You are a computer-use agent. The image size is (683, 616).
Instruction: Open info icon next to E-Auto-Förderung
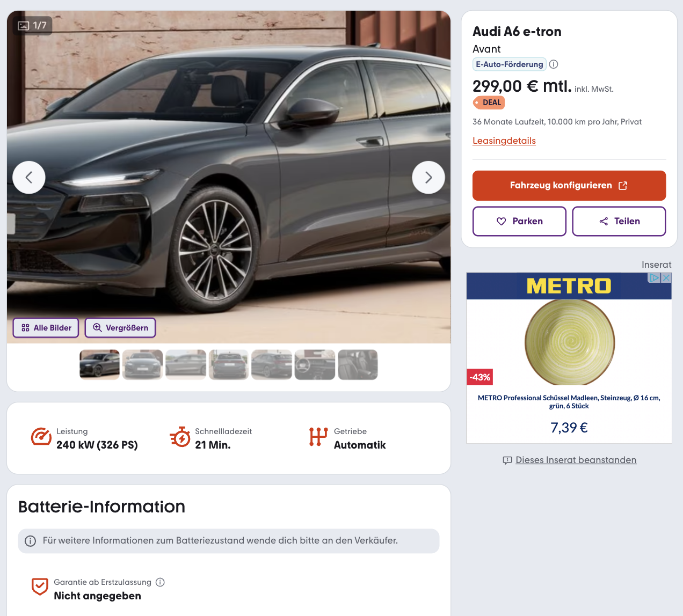click(554, 64)
